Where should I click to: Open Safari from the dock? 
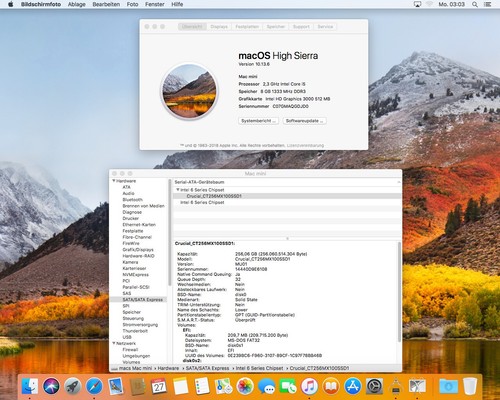(x=94, y=386)
